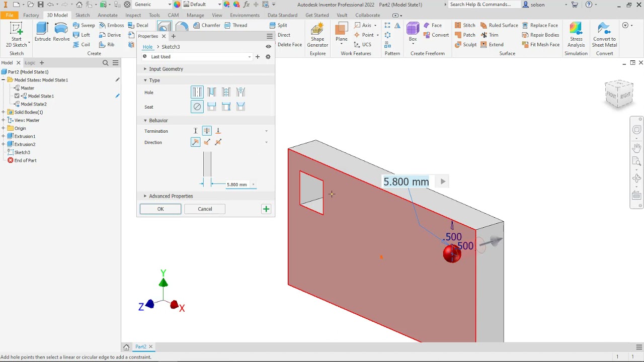Select the Stitch surface tool
This screenshot has height=362, width=644.
point(465,25)
